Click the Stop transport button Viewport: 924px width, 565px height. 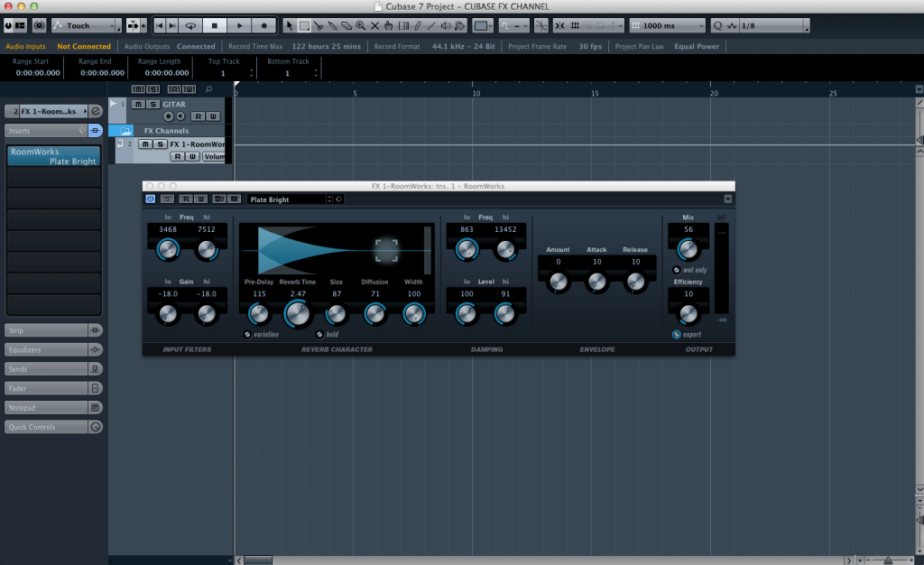[x=215, y=26]
